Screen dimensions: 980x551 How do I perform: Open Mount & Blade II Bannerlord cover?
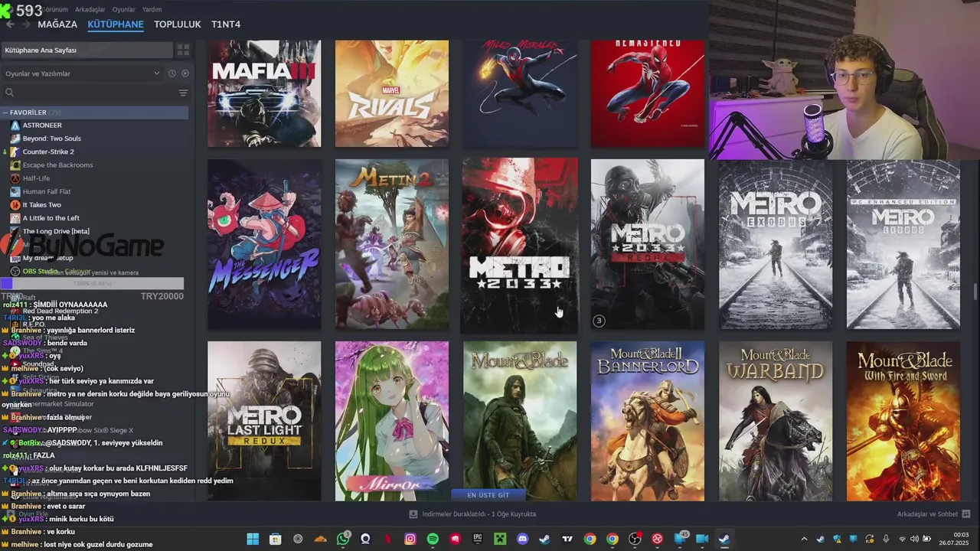tap(648, 421)
